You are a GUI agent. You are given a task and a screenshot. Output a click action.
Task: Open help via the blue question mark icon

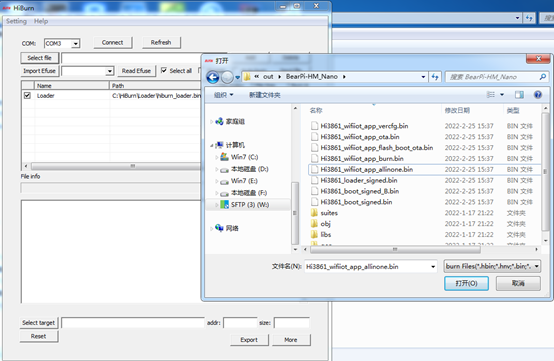point(538,95)
